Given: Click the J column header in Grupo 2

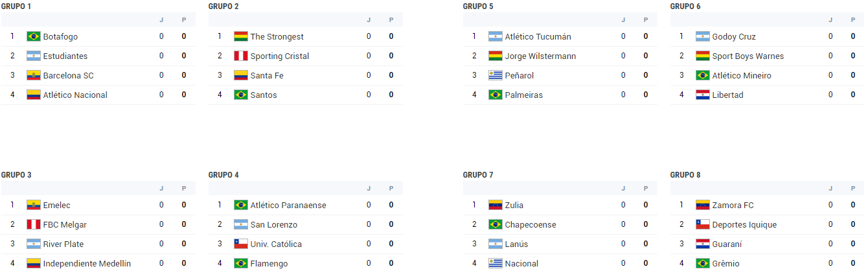Looking at the screenshot, I should (x=369, y=20).
